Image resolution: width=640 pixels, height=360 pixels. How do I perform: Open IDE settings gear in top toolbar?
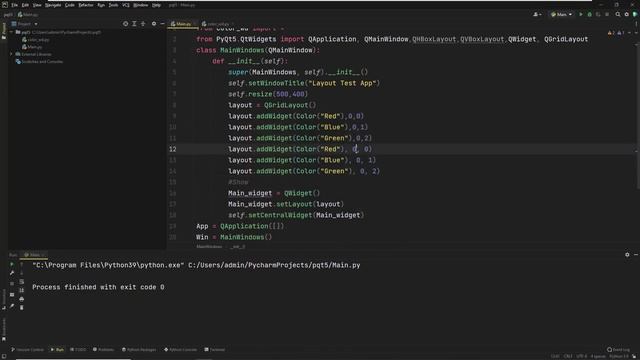tap(627, 14)
